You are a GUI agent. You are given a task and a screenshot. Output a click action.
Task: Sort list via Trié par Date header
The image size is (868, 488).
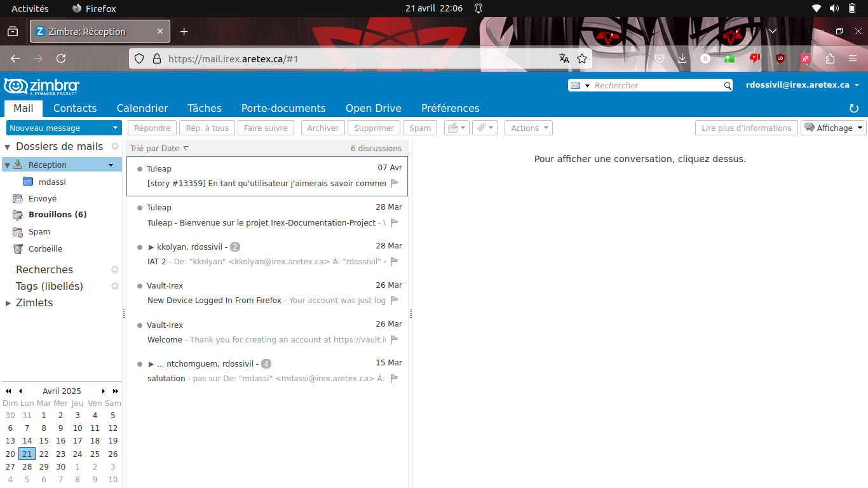159,148
